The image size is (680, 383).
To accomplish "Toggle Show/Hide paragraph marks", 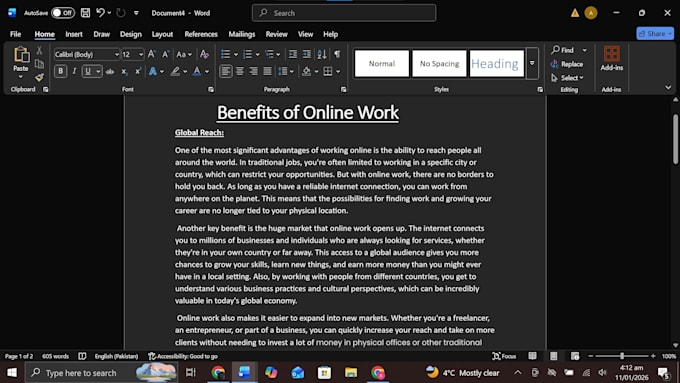I will click(x=337, y=54).
